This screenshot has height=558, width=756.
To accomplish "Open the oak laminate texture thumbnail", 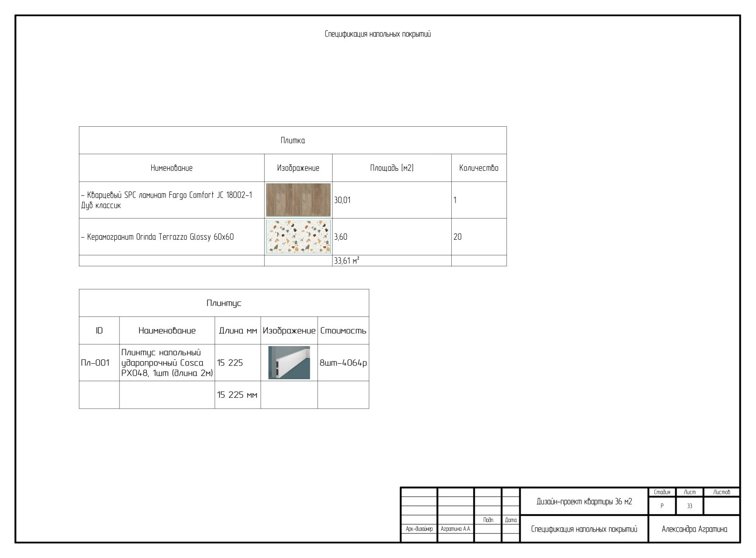I will (298, 200).
